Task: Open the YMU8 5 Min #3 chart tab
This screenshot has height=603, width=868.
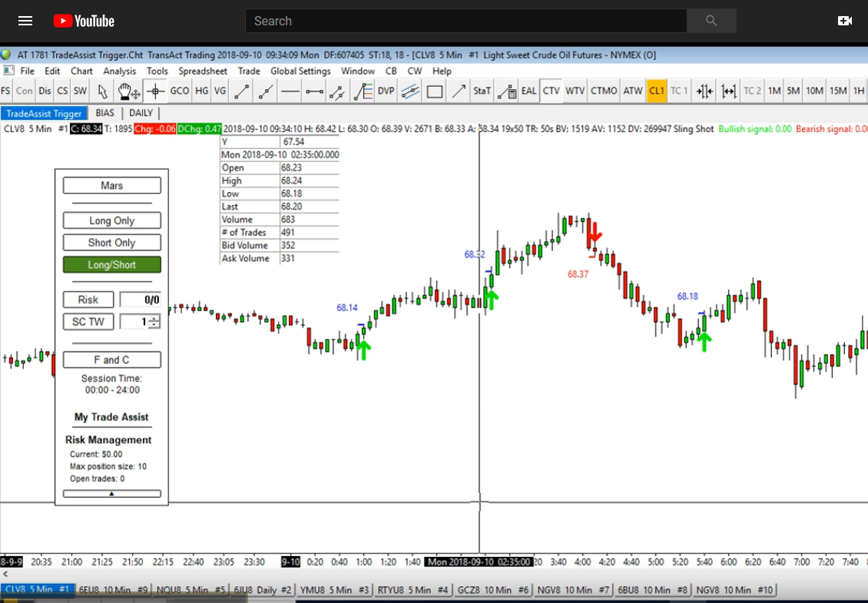Action: [x=333, y=590]
